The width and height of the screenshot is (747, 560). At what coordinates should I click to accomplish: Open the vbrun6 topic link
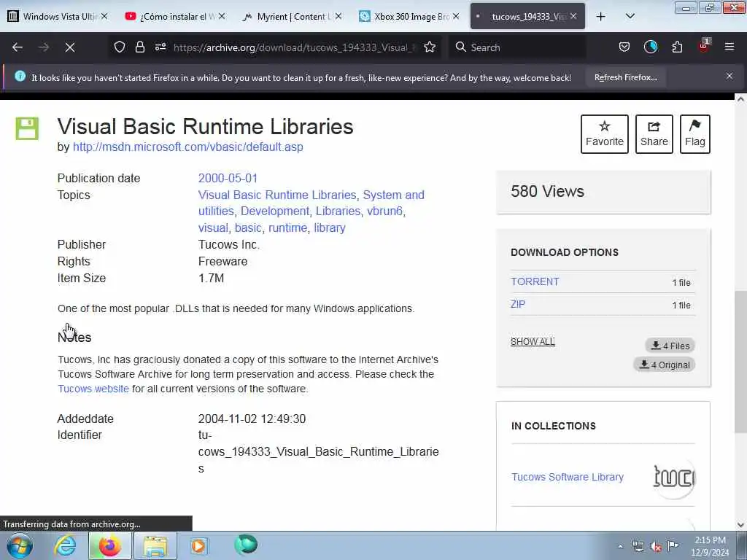point(384,211)
